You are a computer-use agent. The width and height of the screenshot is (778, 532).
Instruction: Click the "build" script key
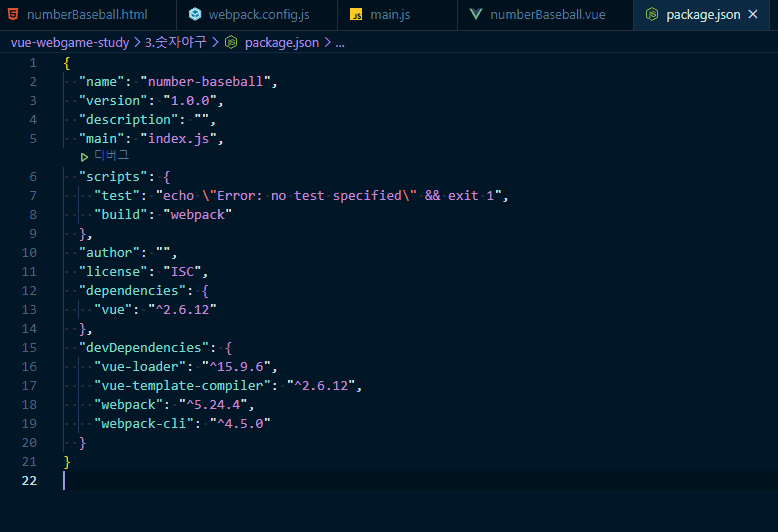coord(121,215)
